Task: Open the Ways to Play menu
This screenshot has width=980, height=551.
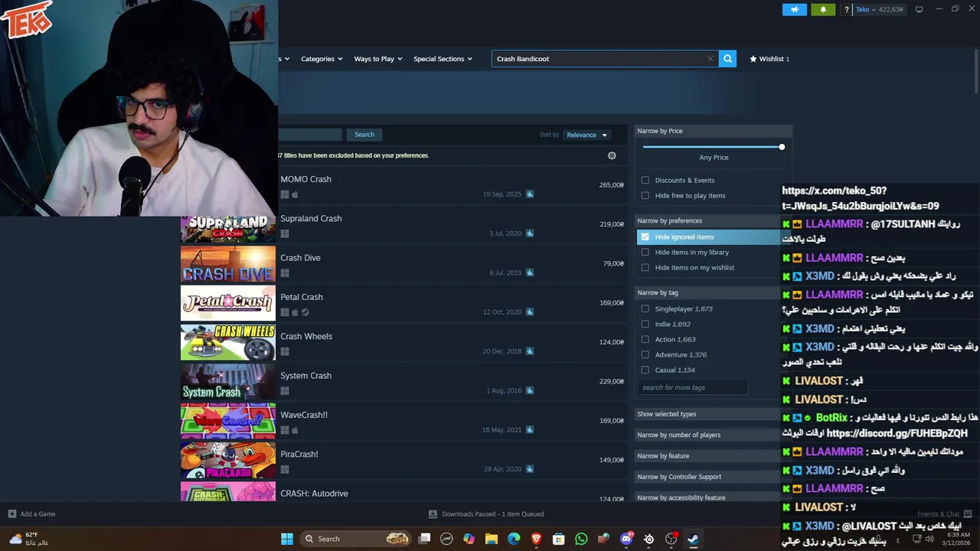Action: [x=378, y=59]
